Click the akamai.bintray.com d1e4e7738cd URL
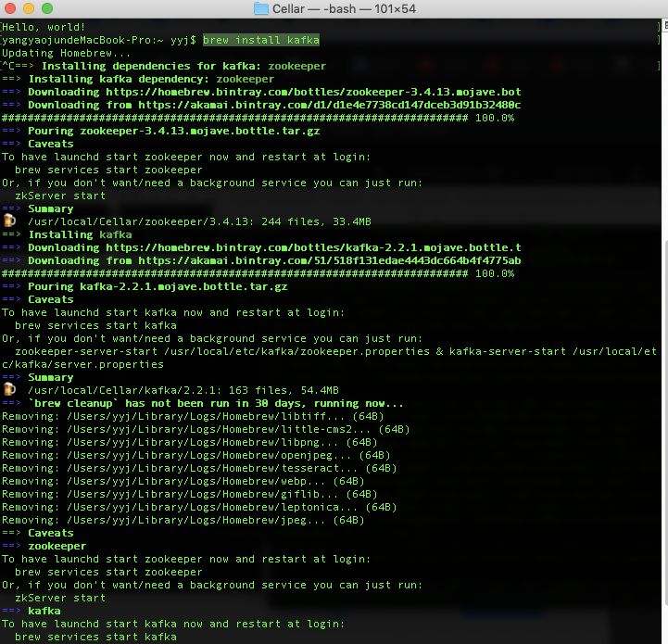 click(329, 105)
